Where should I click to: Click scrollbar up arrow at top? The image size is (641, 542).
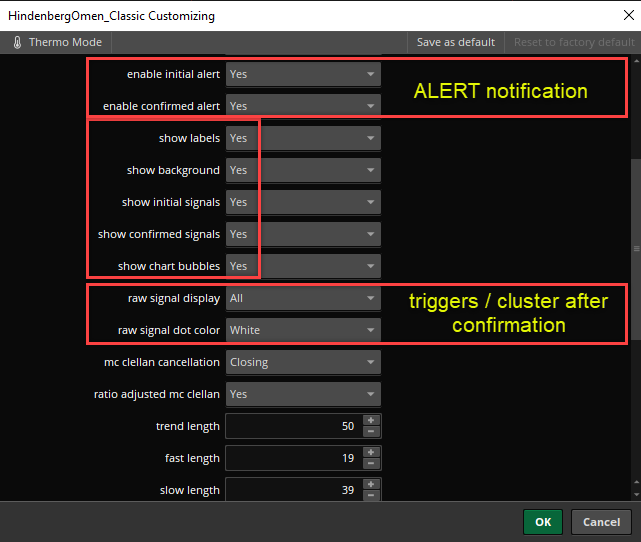pos(637,61)
